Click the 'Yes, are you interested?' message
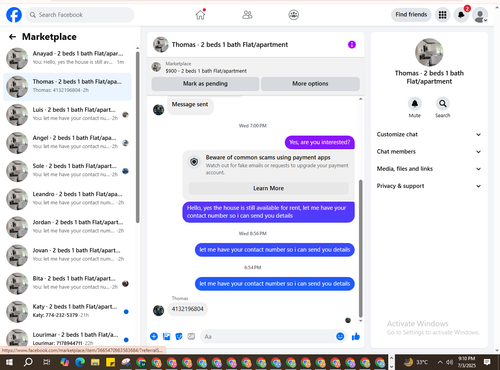 (320, 142)
